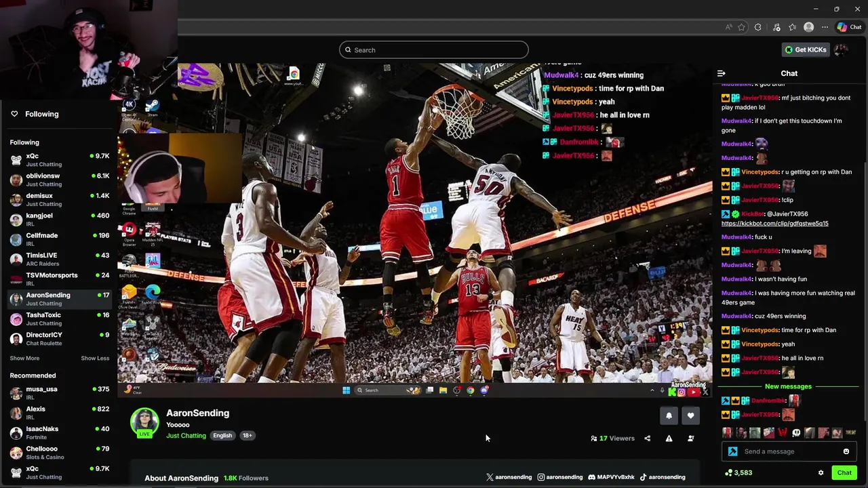The height and width of the screenshot is (488, 868).
Task: Click the read aloud icon in address bar
Action: coord(729,27)
